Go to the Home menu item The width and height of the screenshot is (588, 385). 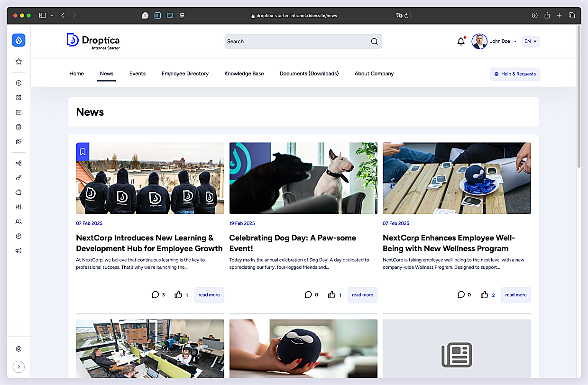(76, 73)
